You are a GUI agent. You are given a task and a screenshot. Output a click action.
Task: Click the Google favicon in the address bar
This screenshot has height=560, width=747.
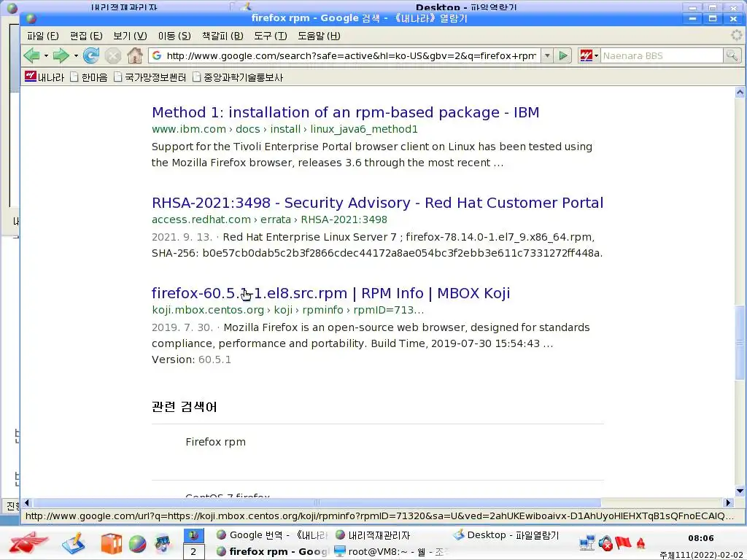click(x=157, y=55)
